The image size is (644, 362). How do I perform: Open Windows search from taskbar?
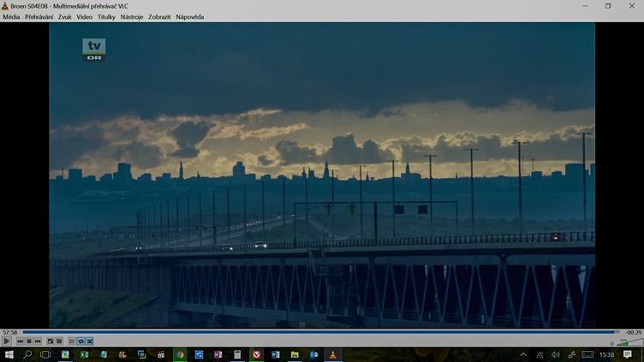[27, 354]
